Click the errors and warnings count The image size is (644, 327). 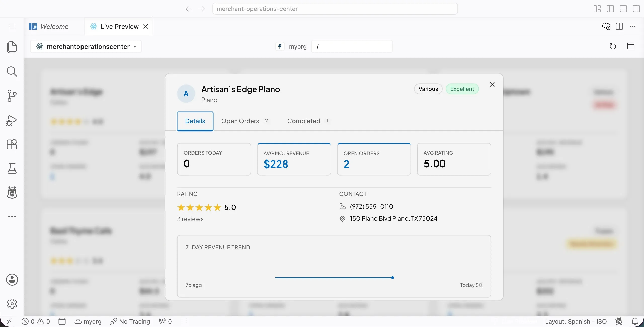point(35,321)
